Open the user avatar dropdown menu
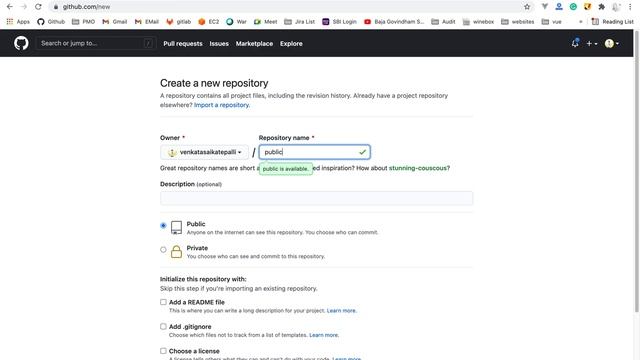 (x=611, y=43)
